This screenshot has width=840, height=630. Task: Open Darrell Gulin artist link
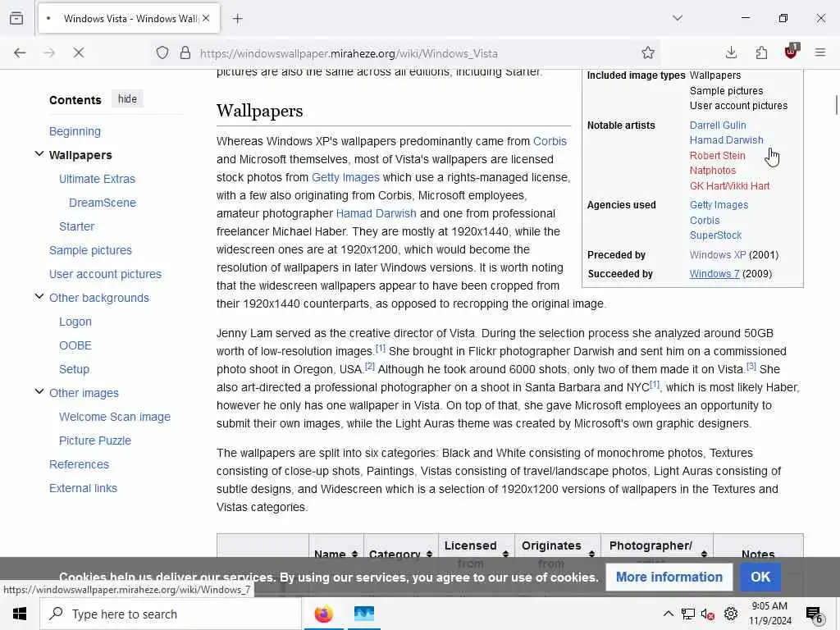[x=718, y=125]
